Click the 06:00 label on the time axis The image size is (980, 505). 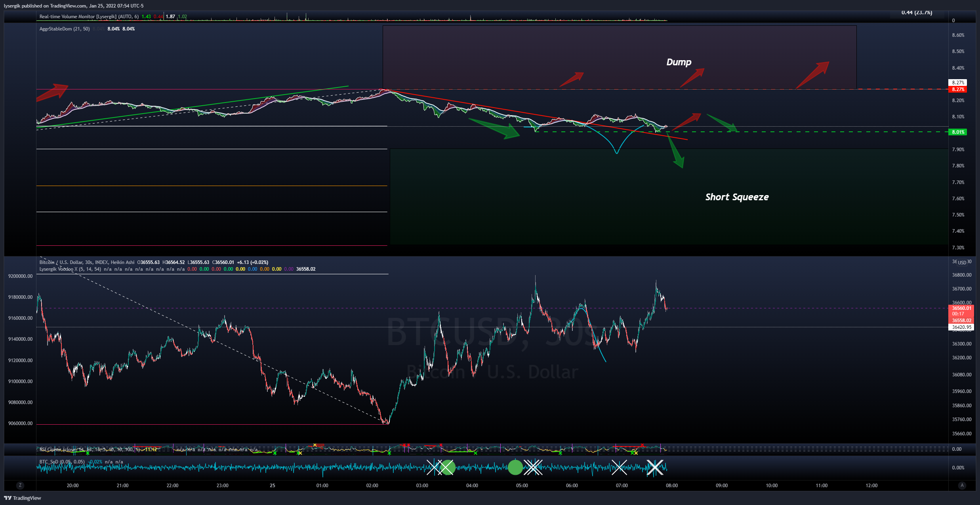coord(572,486)
